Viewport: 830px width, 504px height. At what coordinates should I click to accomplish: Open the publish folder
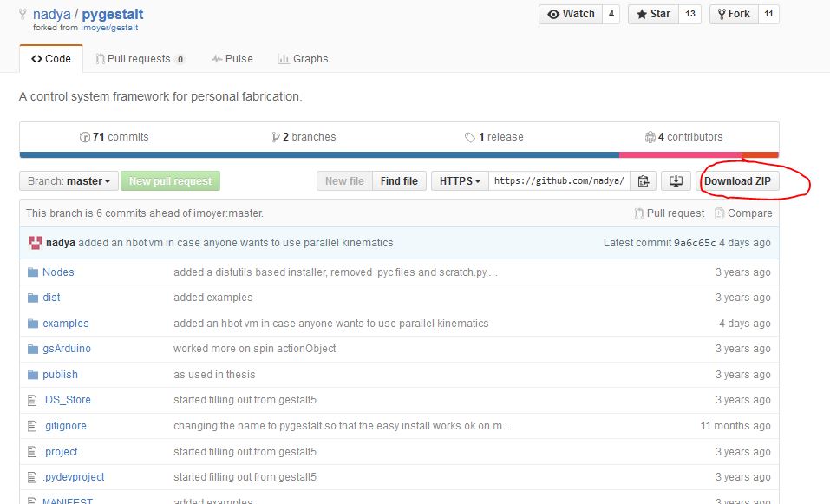tap(60, 375)
